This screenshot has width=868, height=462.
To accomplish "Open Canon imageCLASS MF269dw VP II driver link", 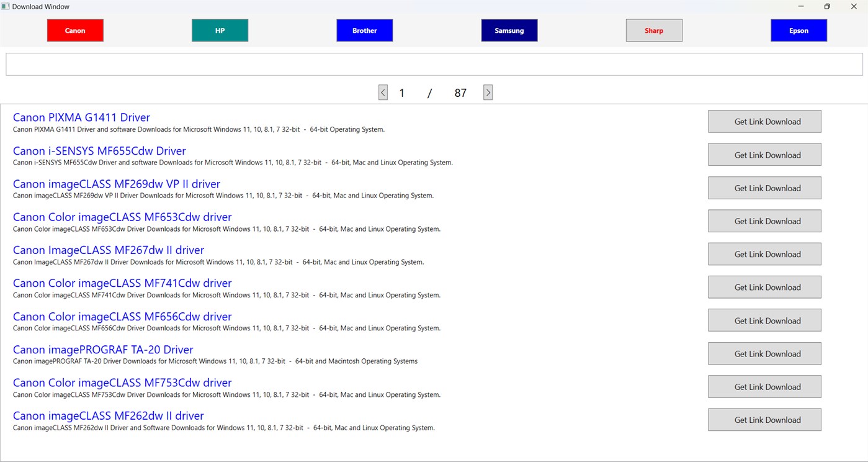I will pyautogui.click(x=117, y=184).
